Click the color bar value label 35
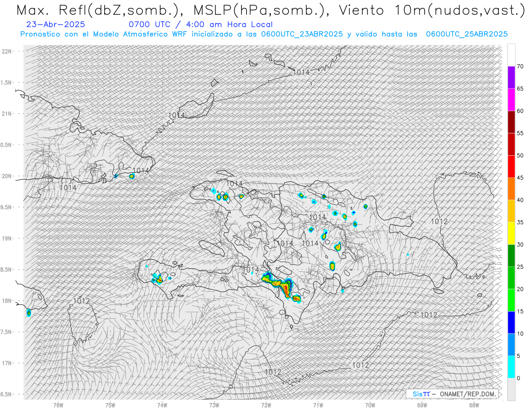 (520, 222)
